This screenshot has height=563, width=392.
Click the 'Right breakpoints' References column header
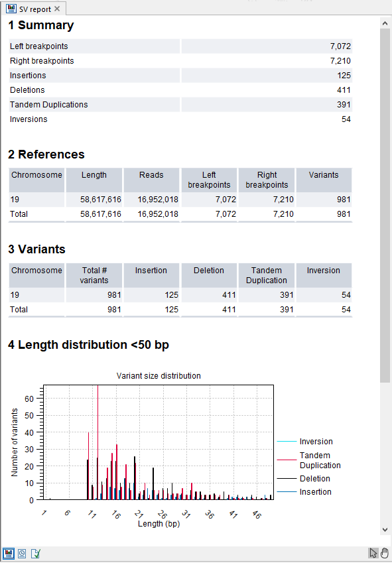click(267, 180)
